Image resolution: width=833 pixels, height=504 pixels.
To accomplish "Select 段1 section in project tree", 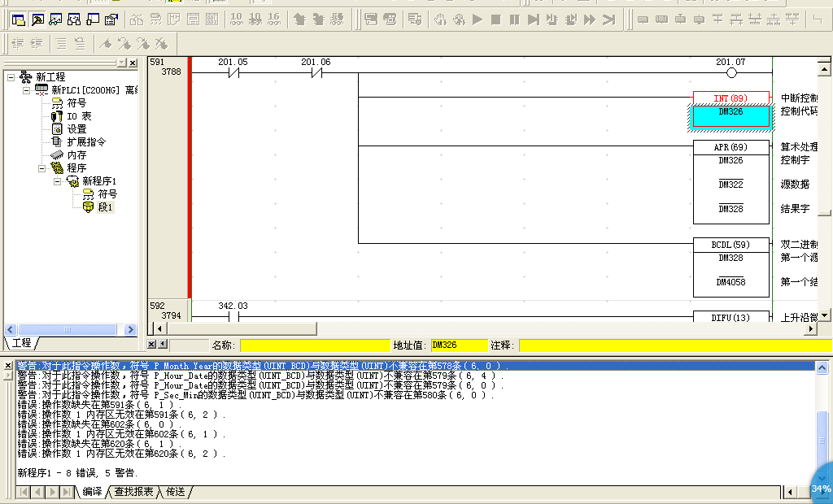I will click(x=105, y=207).
